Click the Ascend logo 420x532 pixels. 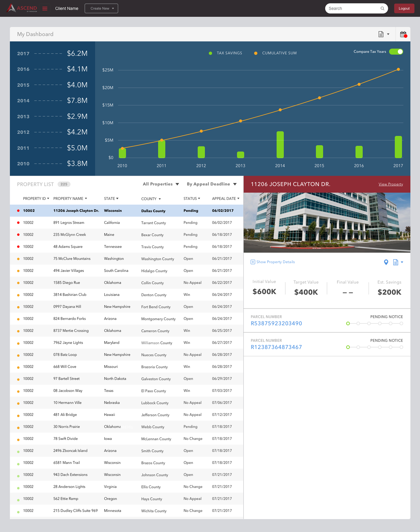22,8
